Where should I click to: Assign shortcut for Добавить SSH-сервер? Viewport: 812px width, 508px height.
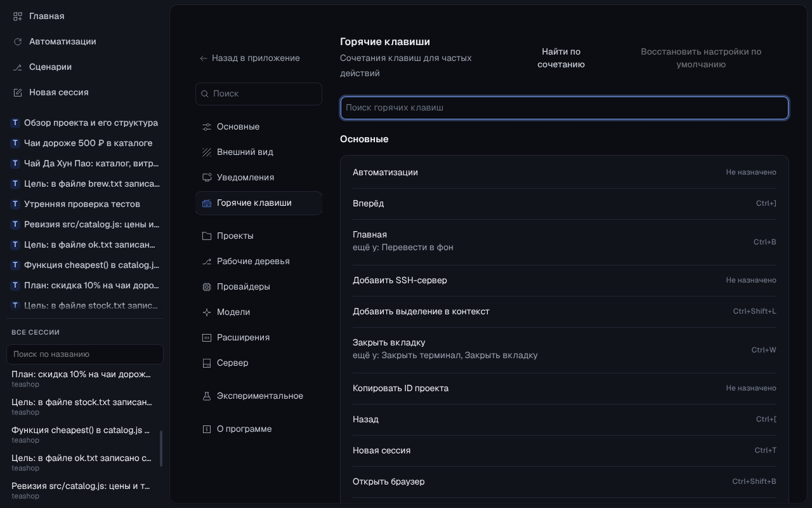point(751,281)
